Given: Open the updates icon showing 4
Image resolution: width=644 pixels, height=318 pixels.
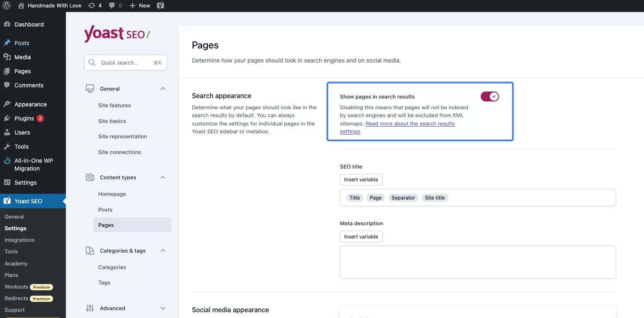Looking at the screenshot, I should 95,6.
